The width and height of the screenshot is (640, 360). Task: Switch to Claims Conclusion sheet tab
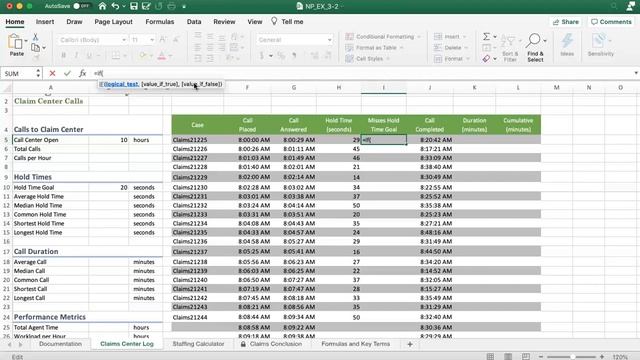point(271,344)
